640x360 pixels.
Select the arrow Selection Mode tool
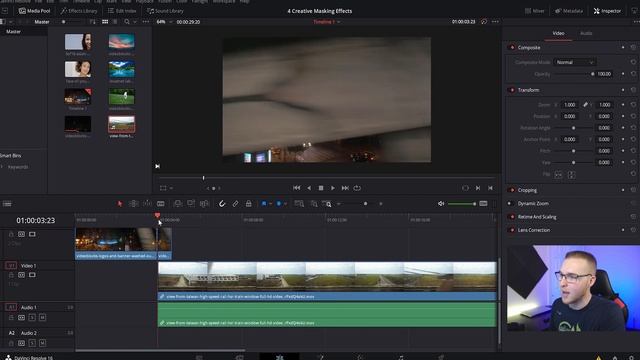(120, 204)
